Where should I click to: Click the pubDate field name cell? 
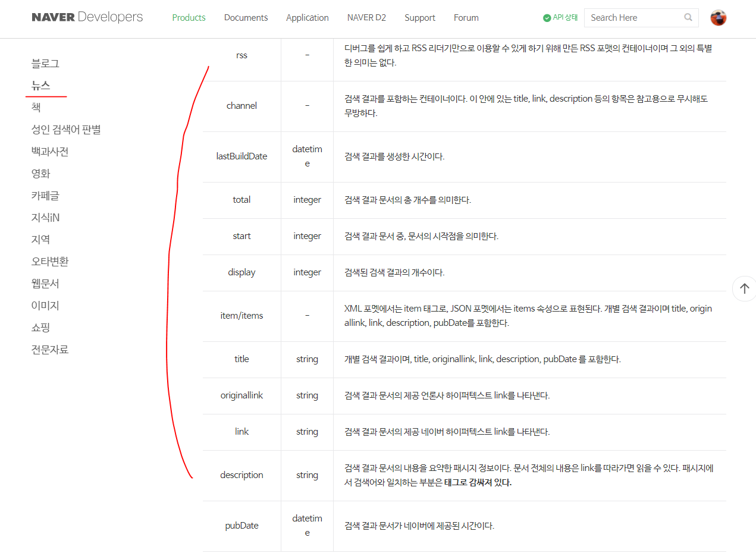tap(241, 526)
